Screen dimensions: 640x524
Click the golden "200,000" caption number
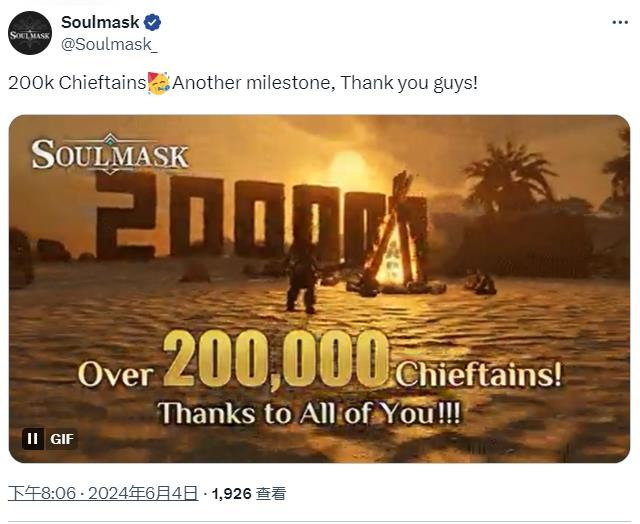pyautogui.click(x=277, y=362)
